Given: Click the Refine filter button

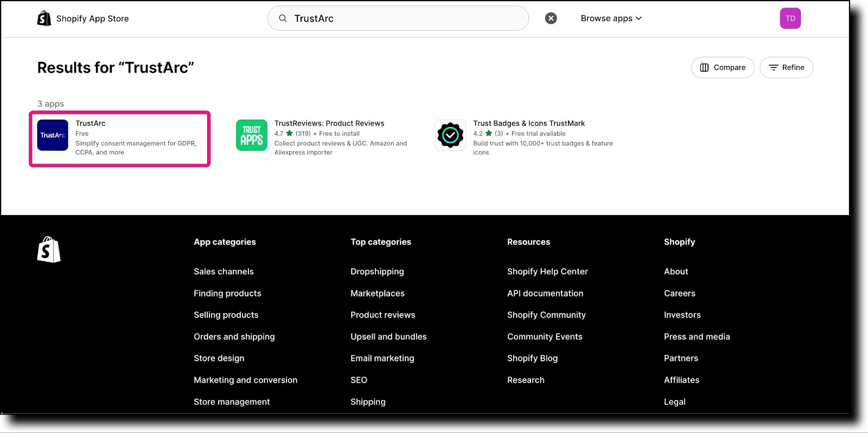Looking at the screenshot, I should click(786, 68).
